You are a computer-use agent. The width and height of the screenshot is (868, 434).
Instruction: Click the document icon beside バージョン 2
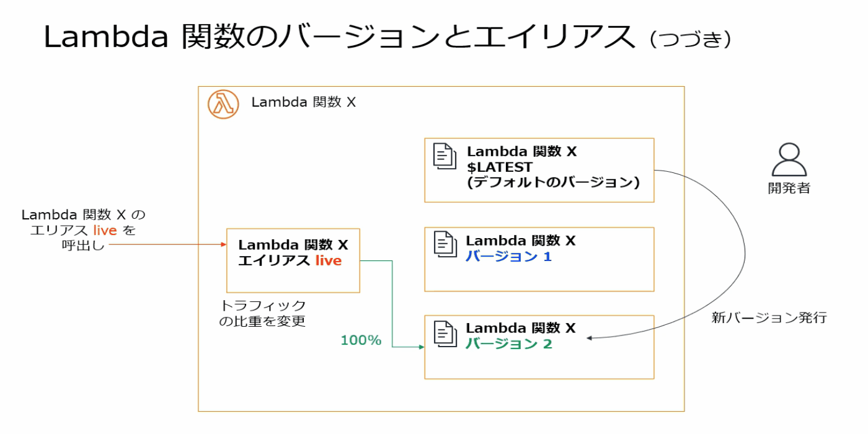coord(444,333)
